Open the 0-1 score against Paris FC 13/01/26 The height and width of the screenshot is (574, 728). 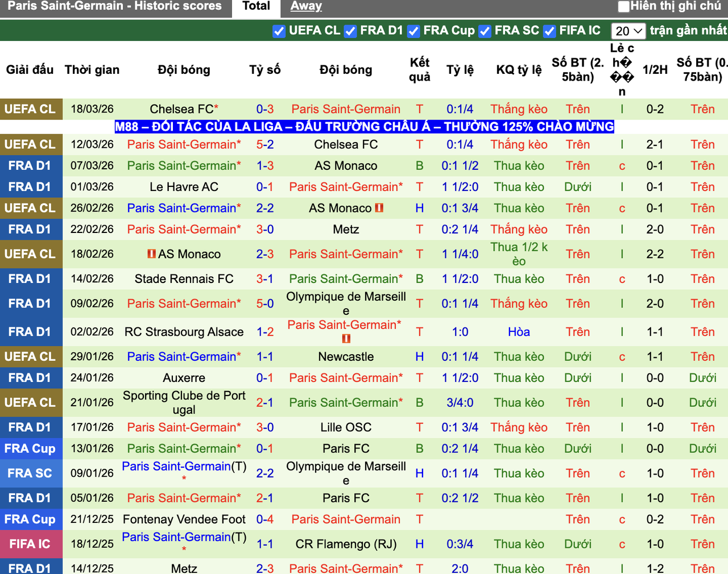point(265,448)
